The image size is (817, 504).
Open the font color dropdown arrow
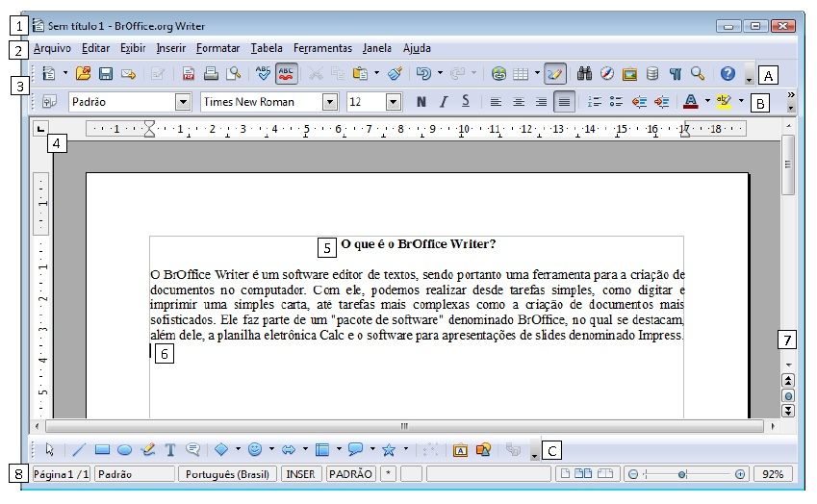click(707, 101)
